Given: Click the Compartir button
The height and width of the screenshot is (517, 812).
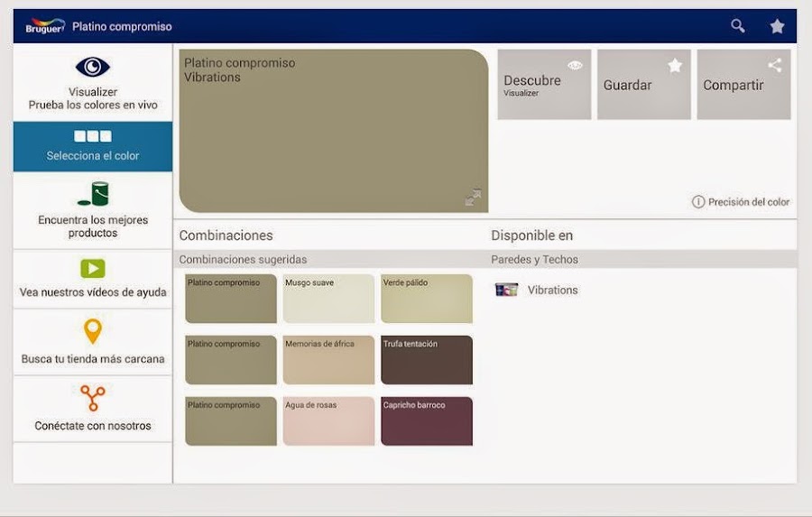Looking at the screenshot, I should 743,85.
